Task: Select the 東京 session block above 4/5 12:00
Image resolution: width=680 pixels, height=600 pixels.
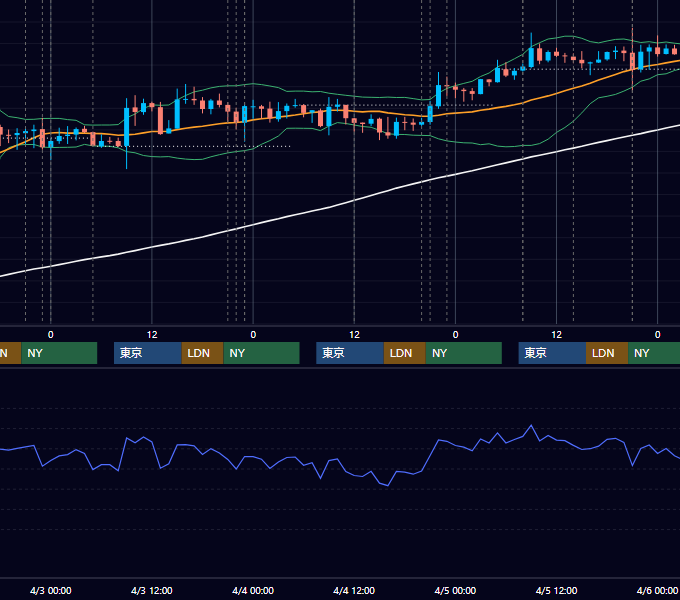Action: coord(552,353)
